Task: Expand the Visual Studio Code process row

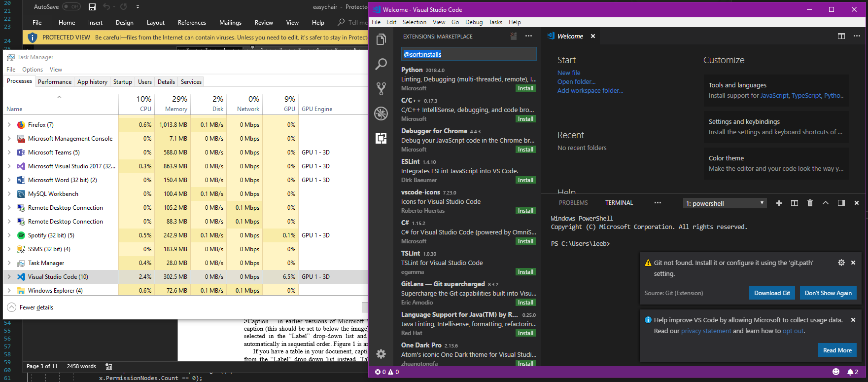Action: pyautogui.click(x=9, y=277)
